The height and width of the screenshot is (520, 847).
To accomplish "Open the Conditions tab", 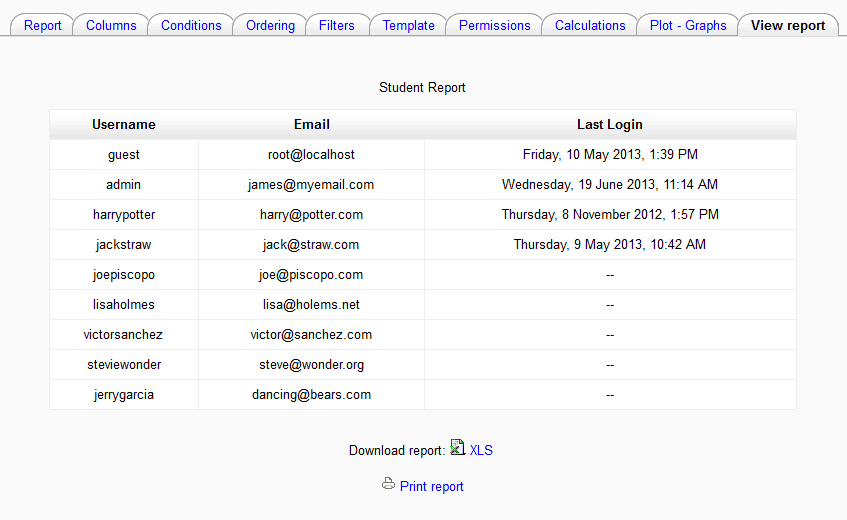I will point(191,25).
